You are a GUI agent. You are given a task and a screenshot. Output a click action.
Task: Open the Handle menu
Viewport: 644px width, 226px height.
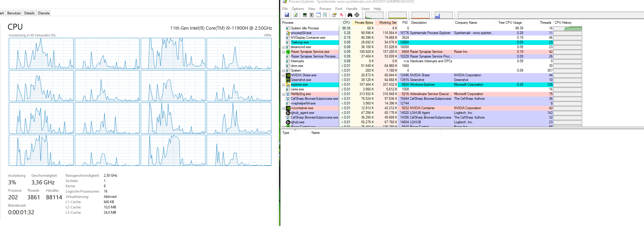pos(352,9)
